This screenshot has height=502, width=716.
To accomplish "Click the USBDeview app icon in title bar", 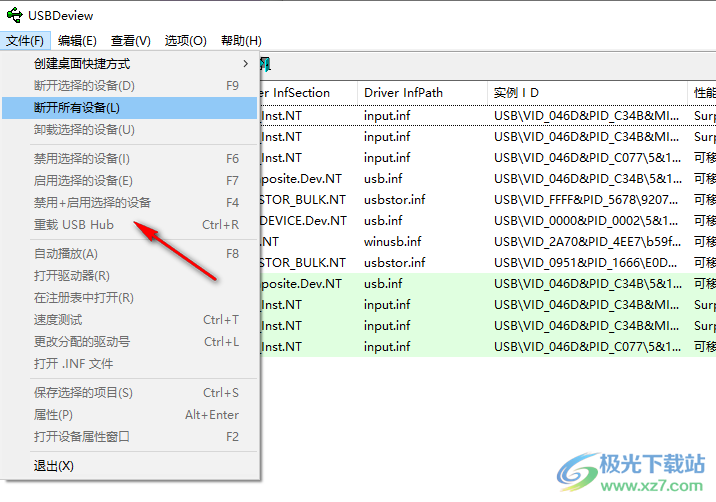I will (x=15, y=15).
